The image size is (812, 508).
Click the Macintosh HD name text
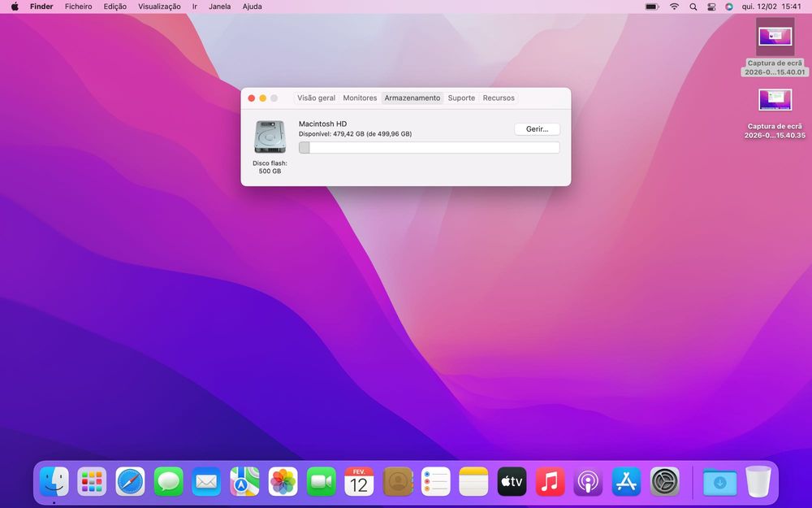click(x=322, y=124)
